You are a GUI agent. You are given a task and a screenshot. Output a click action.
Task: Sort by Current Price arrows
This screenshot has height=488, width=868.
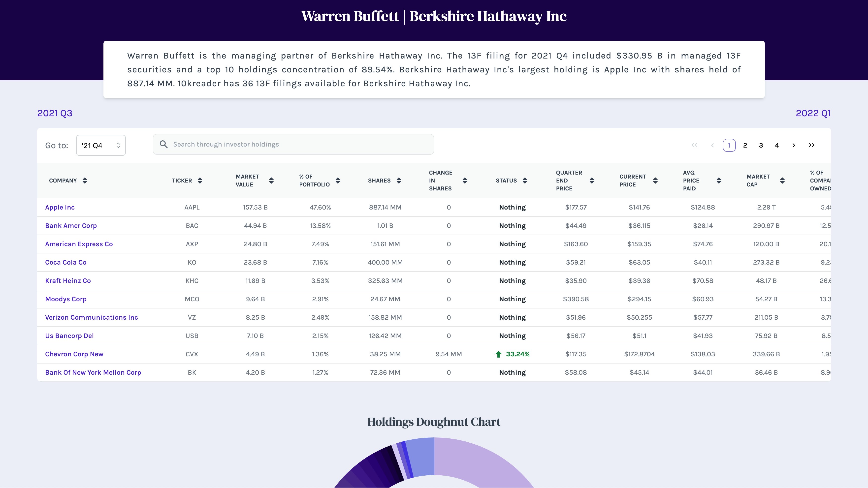pyautogui.click(x=655, y=181)
